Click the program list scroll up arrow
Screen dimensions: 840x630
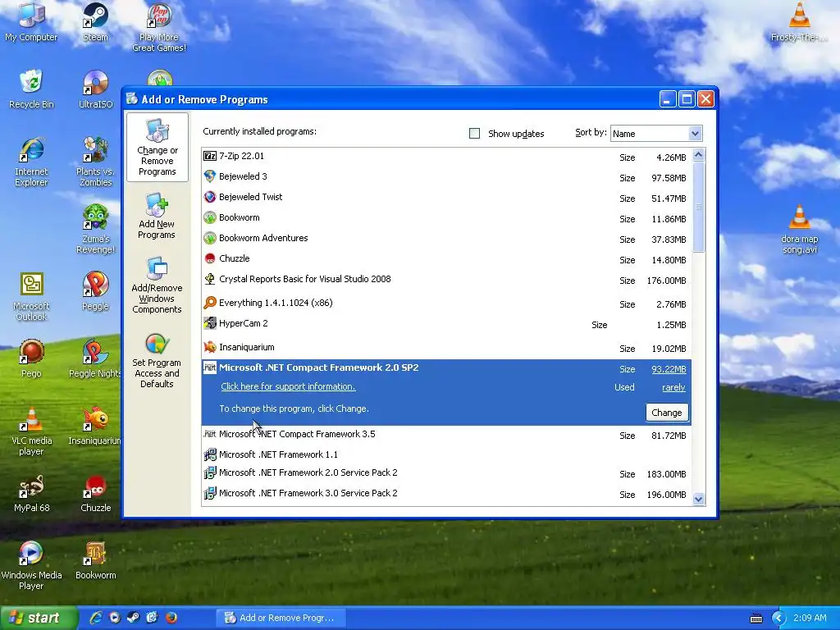[x=698, y=155]
